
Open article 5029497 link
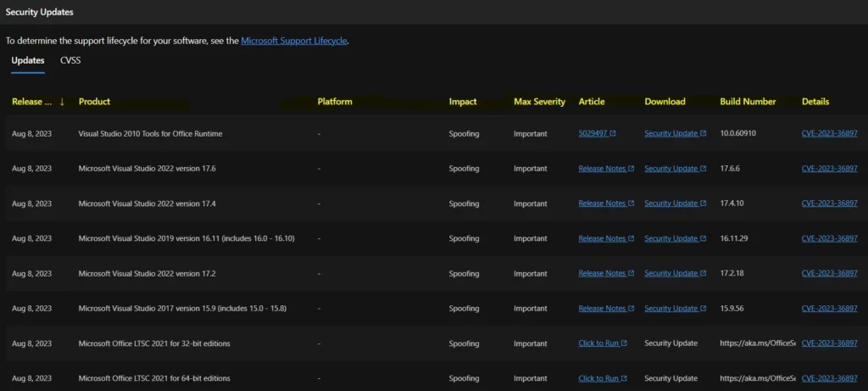tap(593, 133)
